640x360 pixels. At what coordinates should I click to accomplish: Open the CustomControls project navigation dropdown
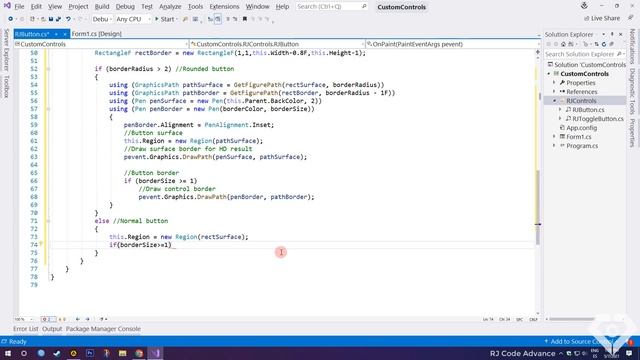pyautogui.click(x=101, y=44)
